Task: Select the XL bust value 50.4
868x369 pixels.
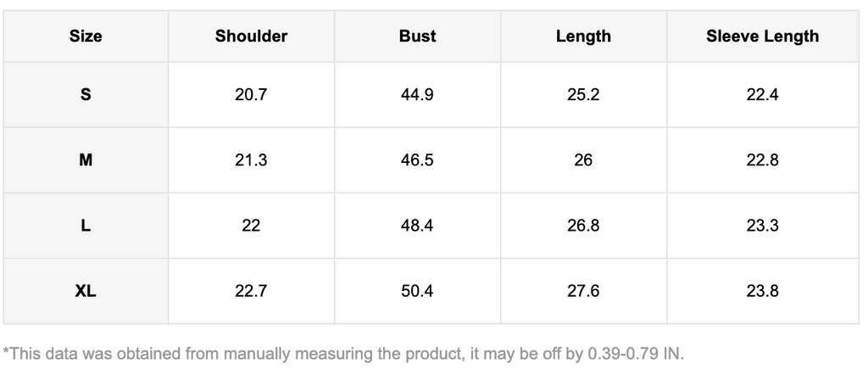Action: 417,291
